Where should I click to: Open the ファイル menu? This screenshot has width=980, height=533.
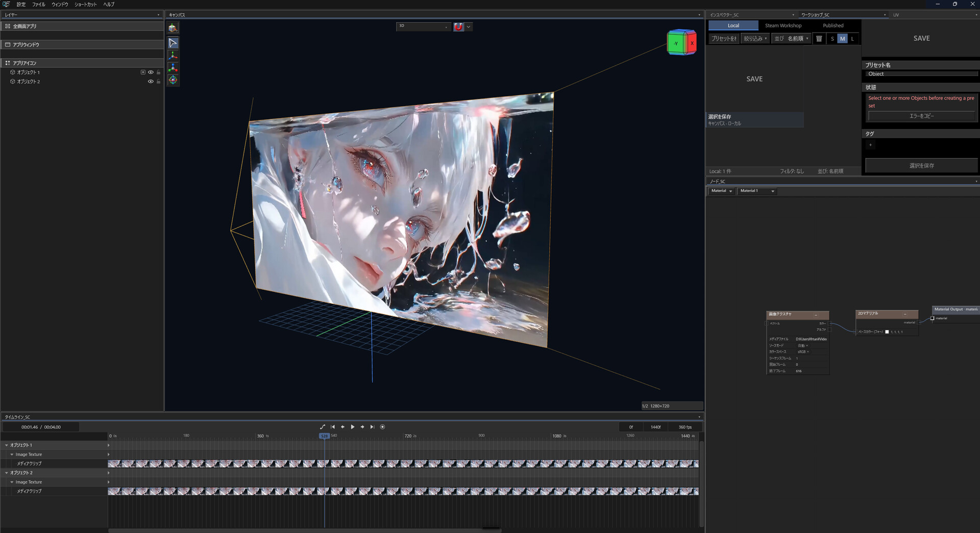(39, 5)
